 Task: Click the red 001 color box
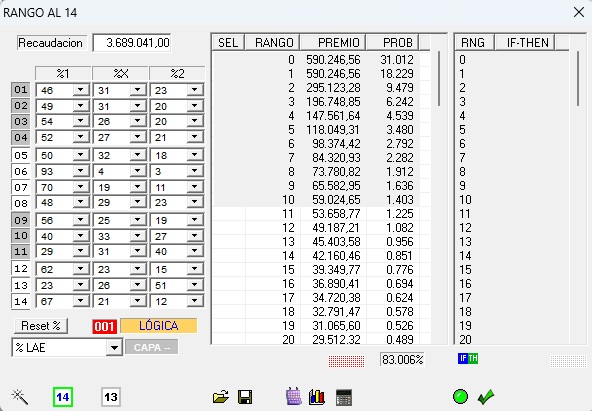pyautogui.click(x=105, y=326)
